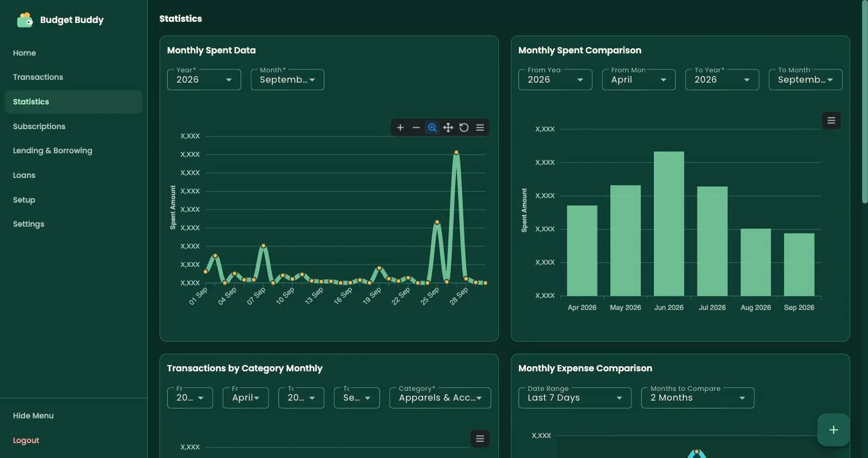Screen dimensions: 868x458
Task: Open the To Year dropdown in Comparison
Action: pyautogui.click(x=722, y=79)
